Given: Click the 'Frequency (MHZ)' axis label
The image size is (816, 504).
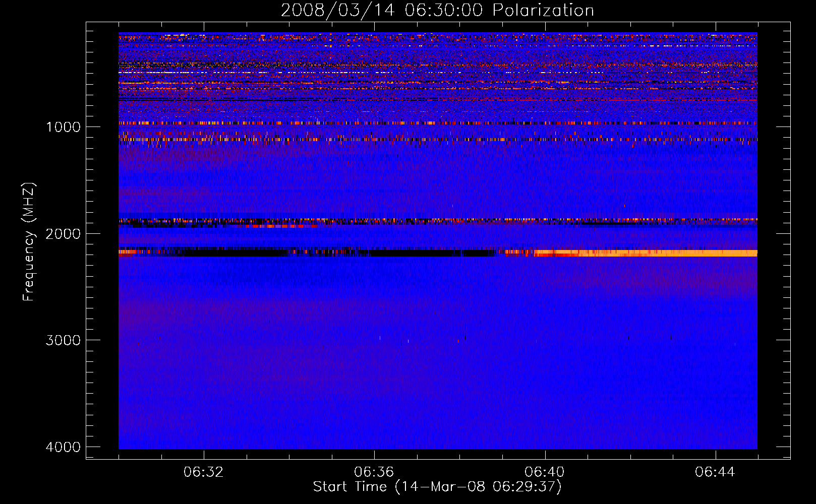Looking at the screenshot, I should click(29, 242).
